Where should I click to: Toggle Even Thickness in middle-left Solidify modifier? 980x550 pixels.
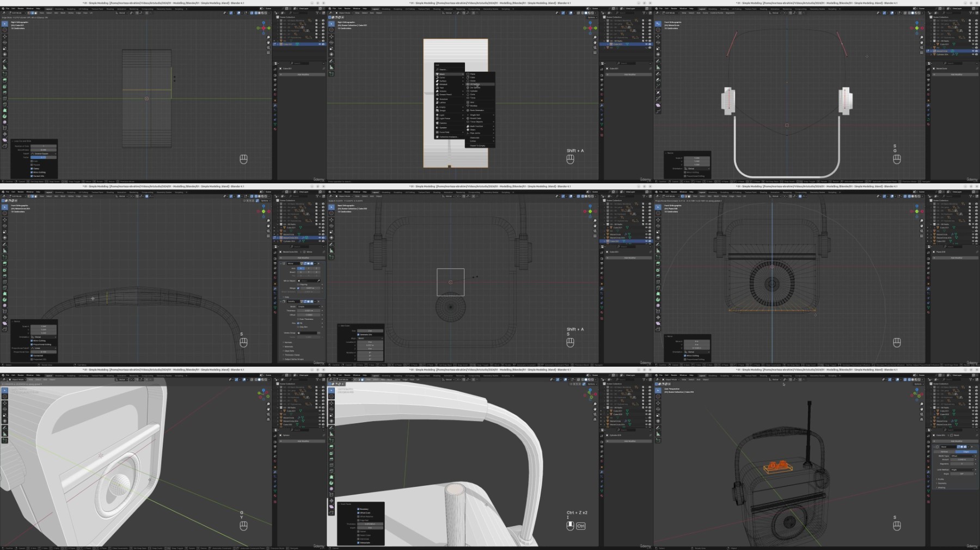[298, 319]
